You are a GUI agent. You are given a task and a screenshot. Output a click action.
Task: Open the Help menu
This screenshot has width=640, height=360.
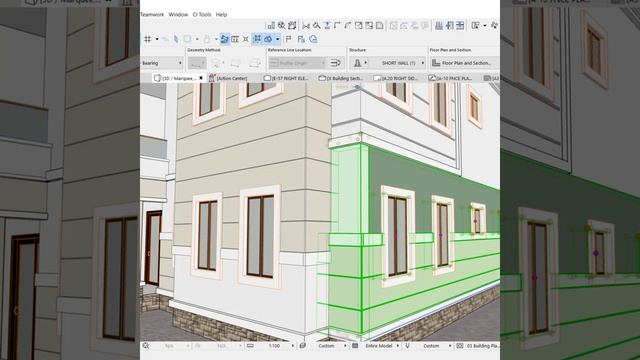[x=221, y=15]
